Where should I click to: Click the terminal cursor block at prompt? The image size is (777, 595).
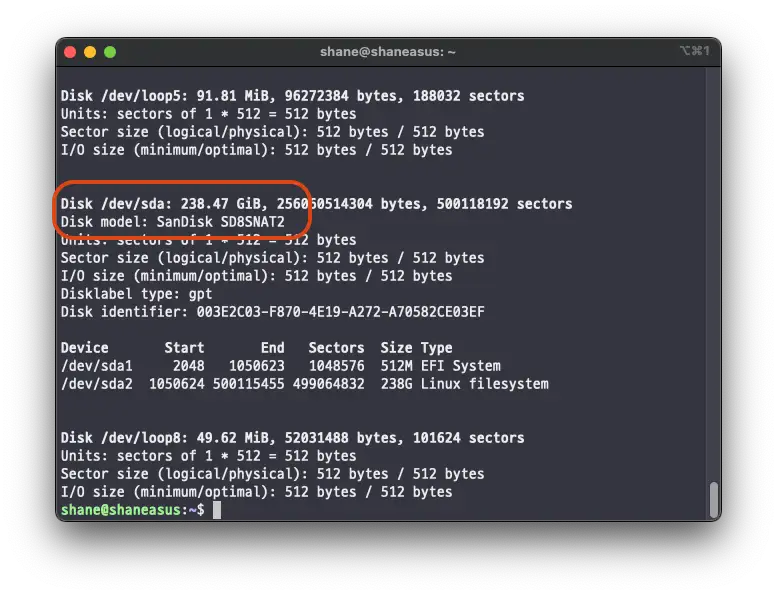tap(217, 510)
